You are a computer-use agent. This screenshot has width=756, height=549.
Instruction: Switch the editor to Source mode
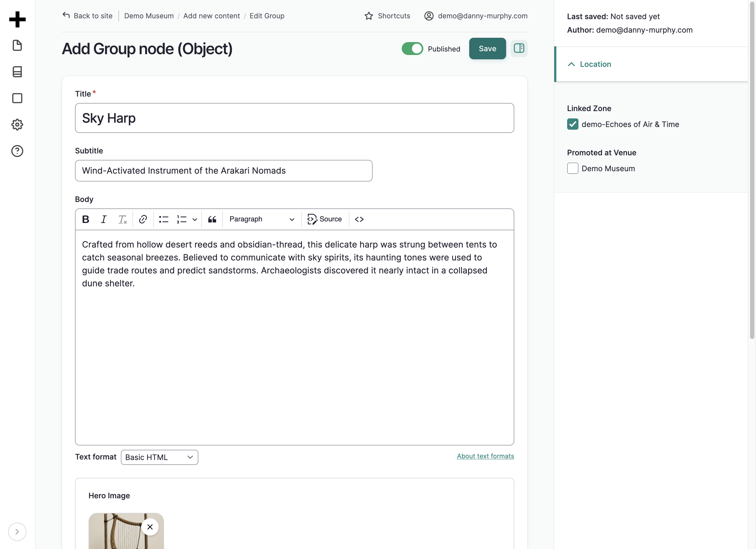tap(325, 219)
